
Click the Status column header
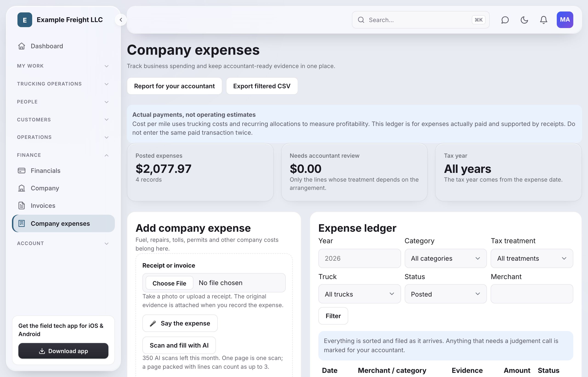[x=548, y=370]
